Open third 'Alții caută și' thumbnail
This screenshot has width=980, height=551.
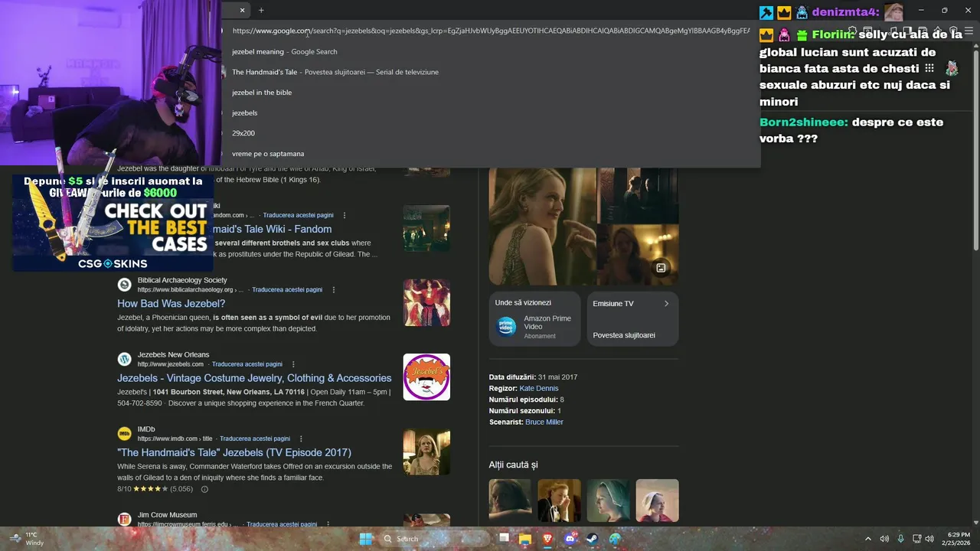tap(608, 500)
